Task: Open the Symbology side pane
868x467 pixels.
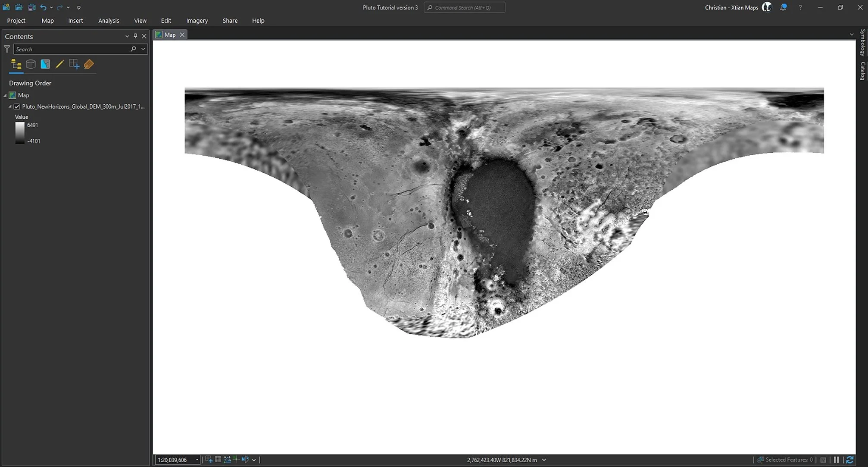Action: pyautogui.click(x=862, y=42)
